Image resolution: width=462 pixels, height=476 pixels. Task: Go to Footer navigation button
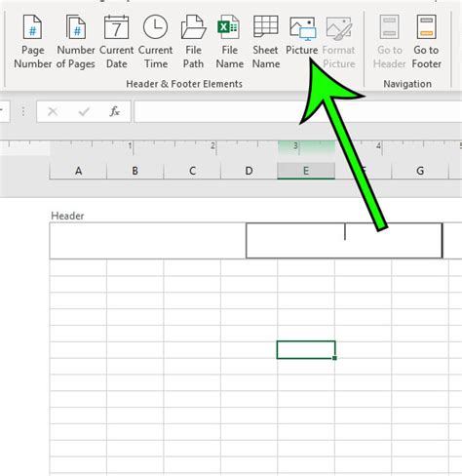pyautogui.click(x=426, y=42)
